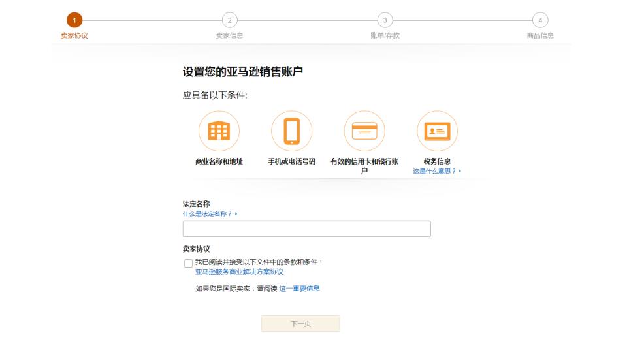Screen dimensions: 644x346
Task: Focus the 法定名称 text input field
Action: pos(306,228)
